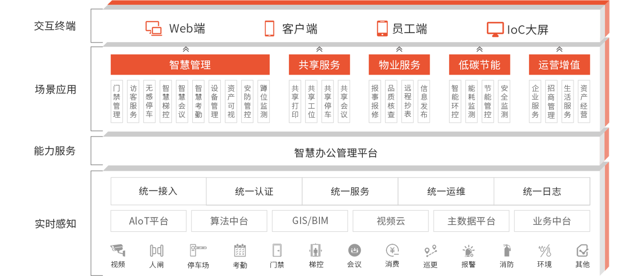Select the 统一日志 cell

point(542,191)
